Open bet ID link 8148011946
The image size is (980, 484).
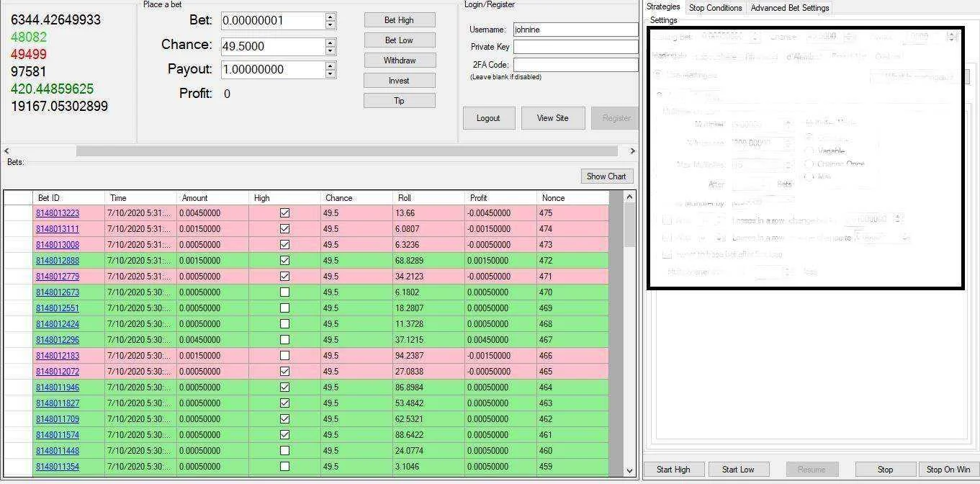pyautogui.click(x=58, y=387)
